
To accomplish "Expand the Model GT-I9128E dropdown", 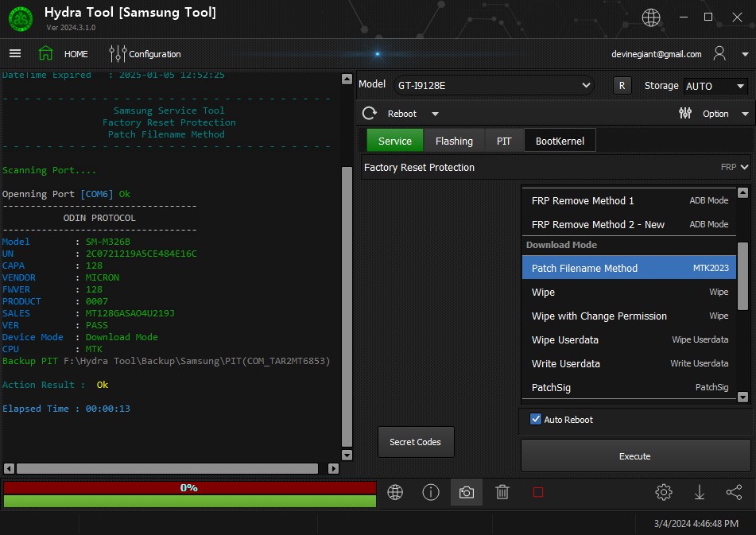I will pos(586,85).
